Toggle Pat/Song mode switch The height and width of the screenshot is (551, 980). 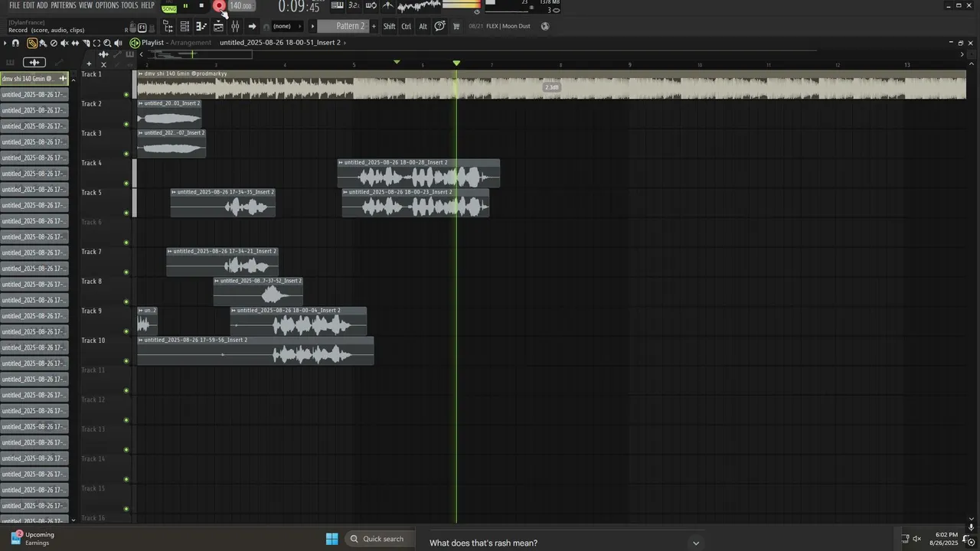(x=169, y=8)
